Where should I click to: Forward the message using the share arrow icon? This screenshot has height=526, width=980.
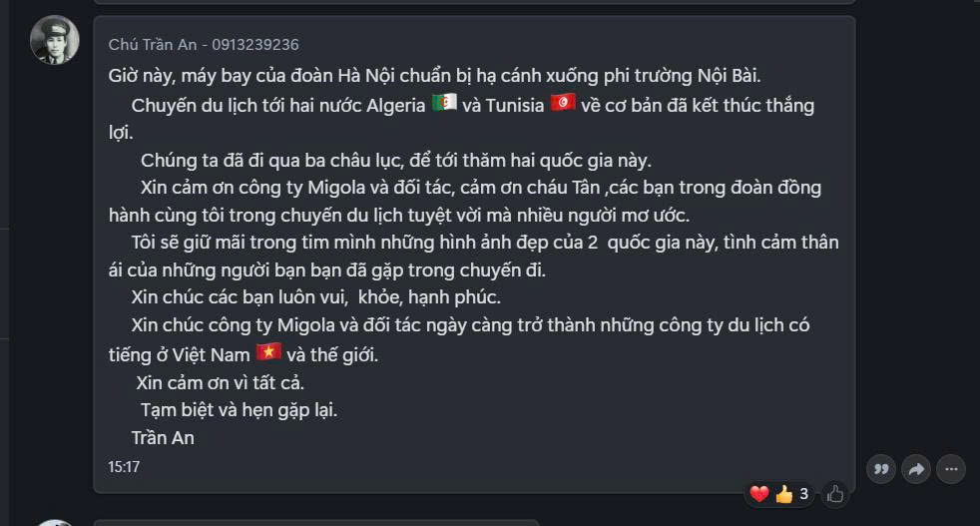916,469
